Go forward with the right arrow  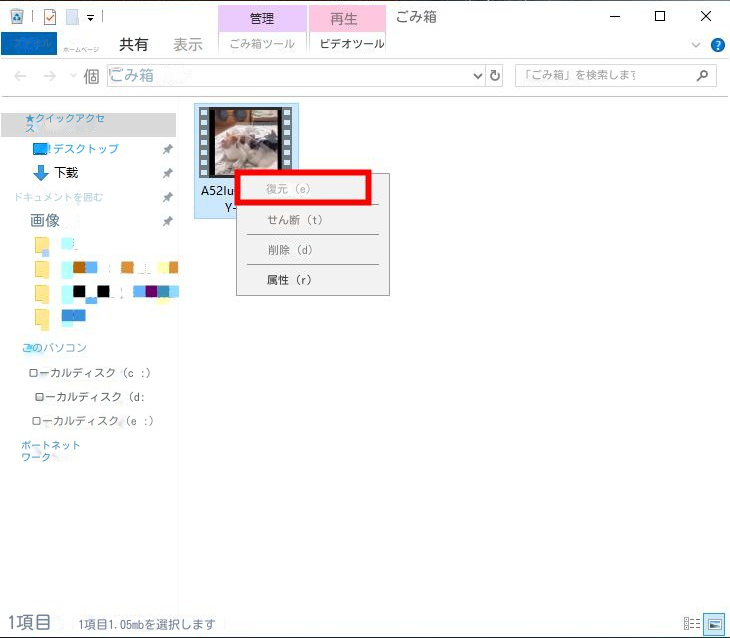(49, 75)
